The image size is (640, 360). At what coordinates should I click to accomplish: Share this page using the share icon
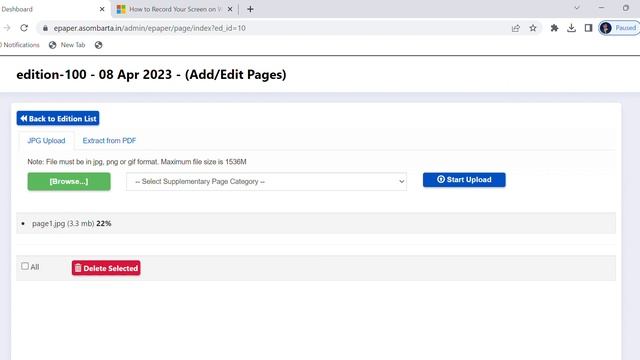[516, 28]
